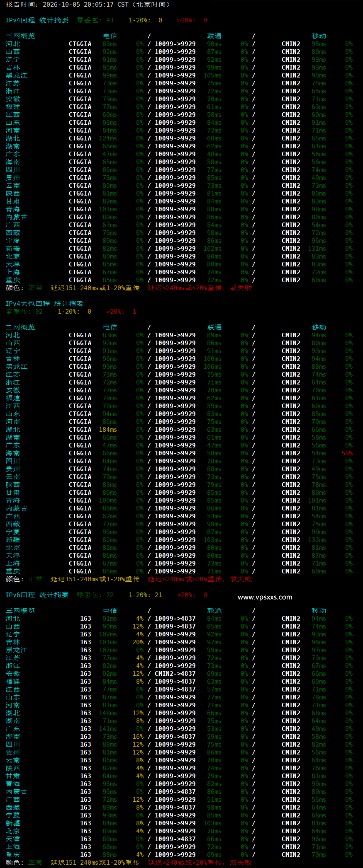This screenshot has height=868, width=363.
Task: Click the 124ms 电信 latency for 湖北
Action: pyautogui.click(x=108, y=138)
